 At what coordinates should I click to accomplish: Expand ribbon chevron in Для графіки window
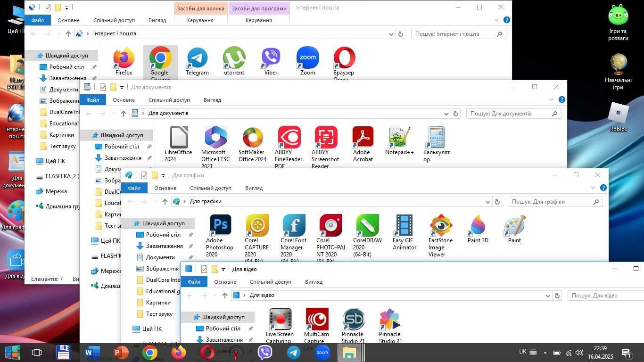[593, 188]
